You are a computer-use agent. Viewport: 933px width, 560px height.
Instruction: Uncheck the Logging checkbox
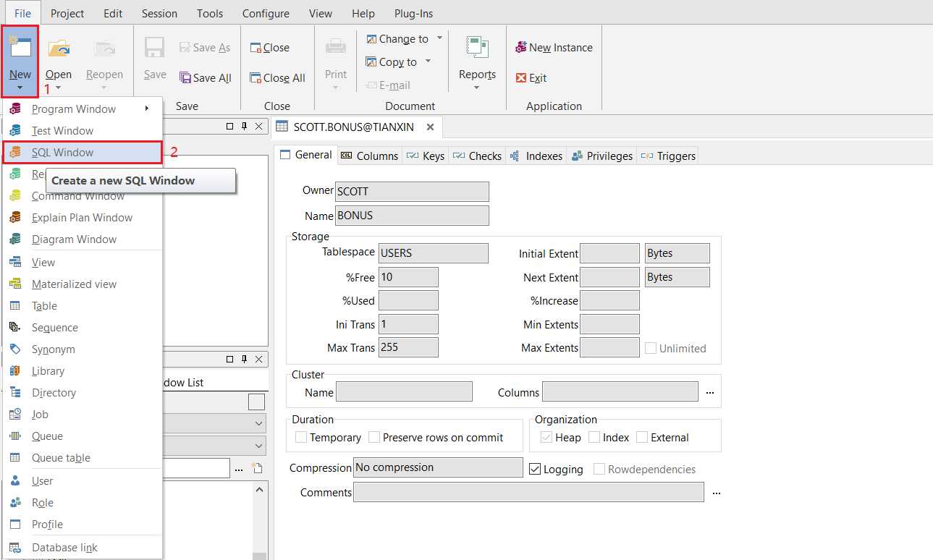(535, 470)
